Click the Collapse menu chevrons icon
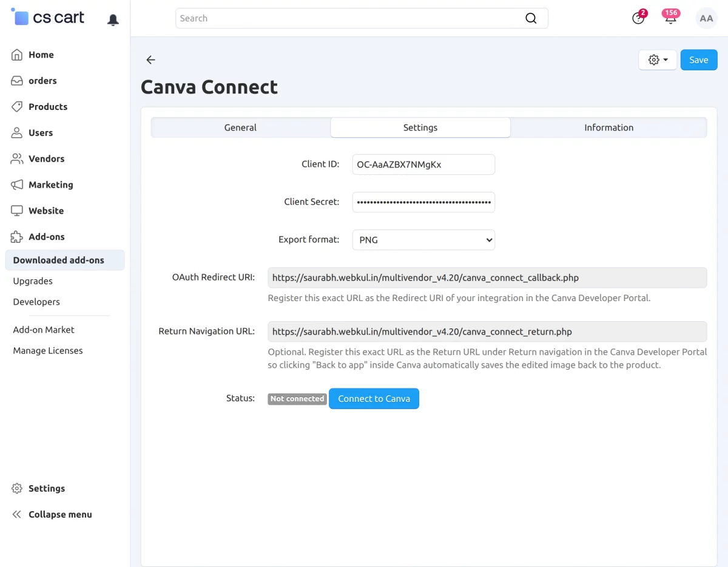This screenshot has height=567, width=728. [x=17, y=514]
